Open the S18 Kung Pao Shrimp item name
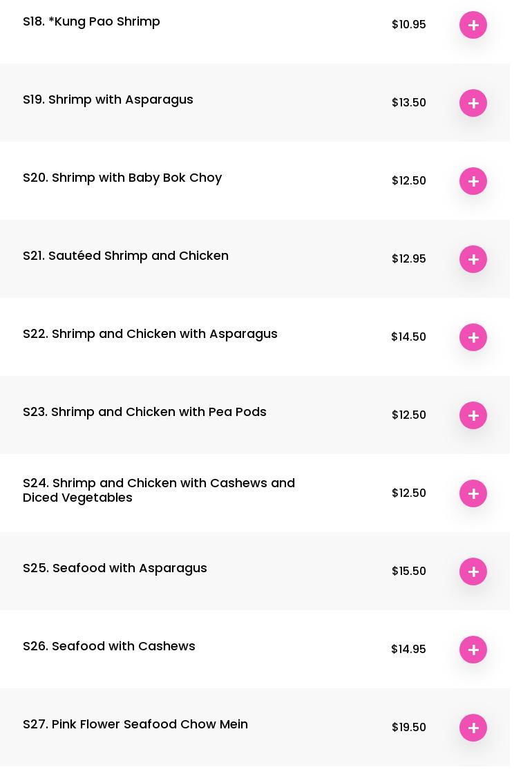532x774 pixels. (91, 21)
